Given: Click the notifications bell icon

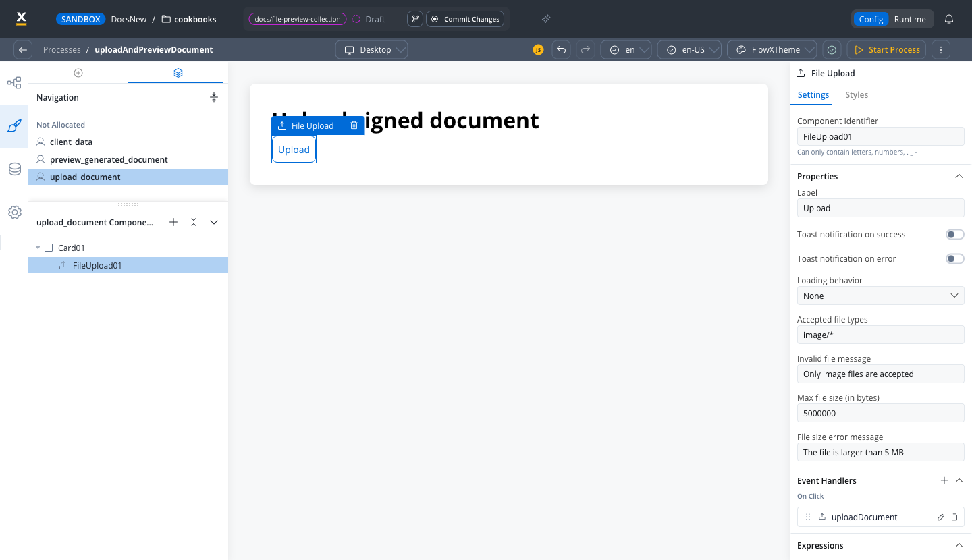Looking at the screenshot, I should 949,19.
